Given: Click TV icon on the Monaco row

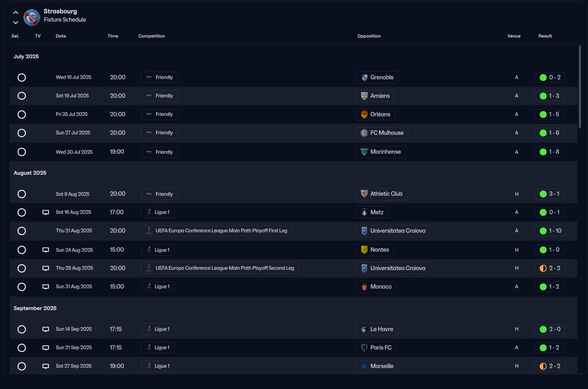Looking at the screenshot, I should pos(46,287).
